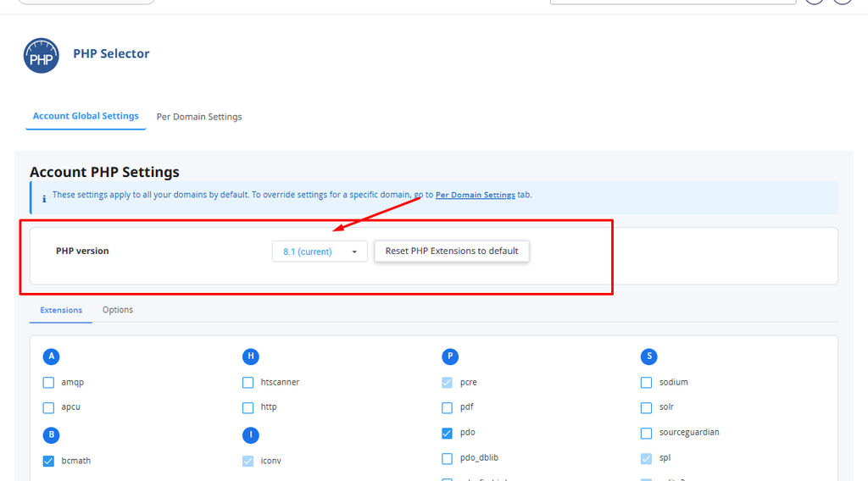Enable the pdf extension checkbox
Image resolution: width=868 pixels, height=481 pixels.
[448, 407]
